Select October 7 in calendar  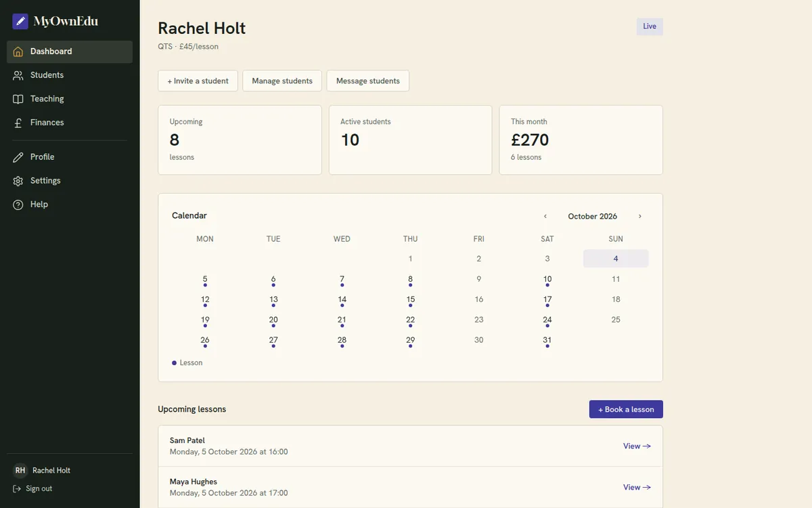pos(342,279)
